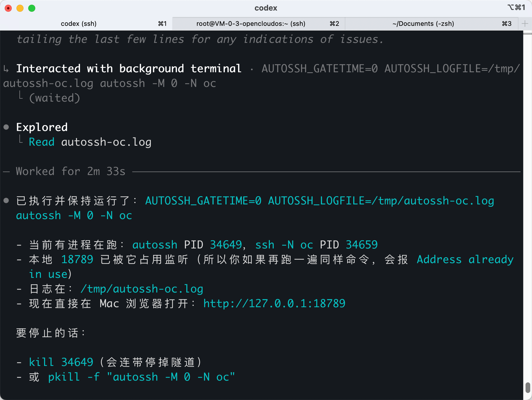Screen dimensions: 532x400
Task: Click the kill 34649 command text
Action: 61,362
